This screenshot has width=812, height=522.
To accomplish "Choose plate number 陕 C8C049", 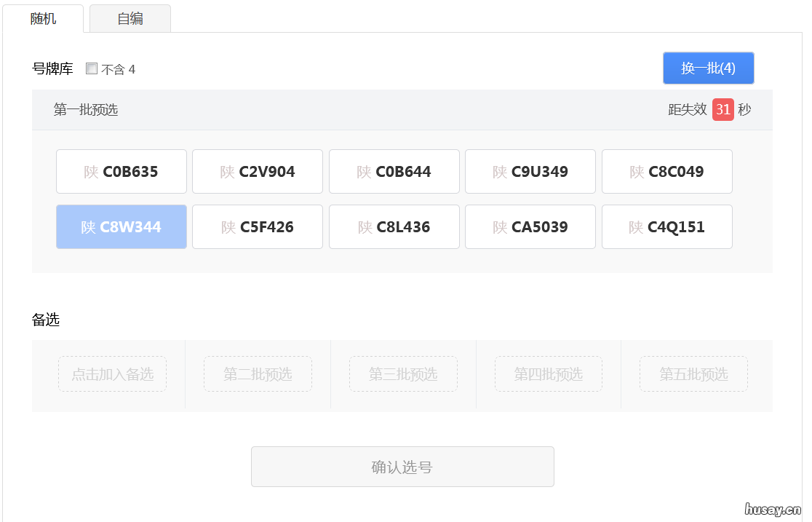I will point(666,172).
